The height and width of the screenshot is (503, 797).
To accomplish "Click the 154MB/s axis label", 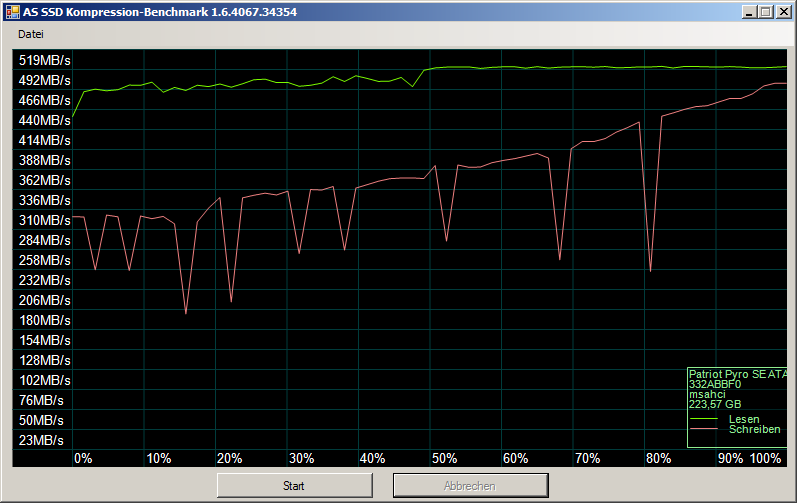I will [44, 340].
